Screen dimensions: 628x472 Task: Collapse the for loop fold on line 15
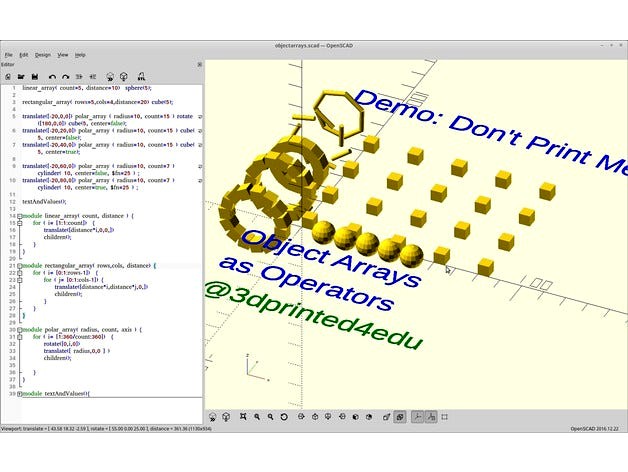coord(19,223)
